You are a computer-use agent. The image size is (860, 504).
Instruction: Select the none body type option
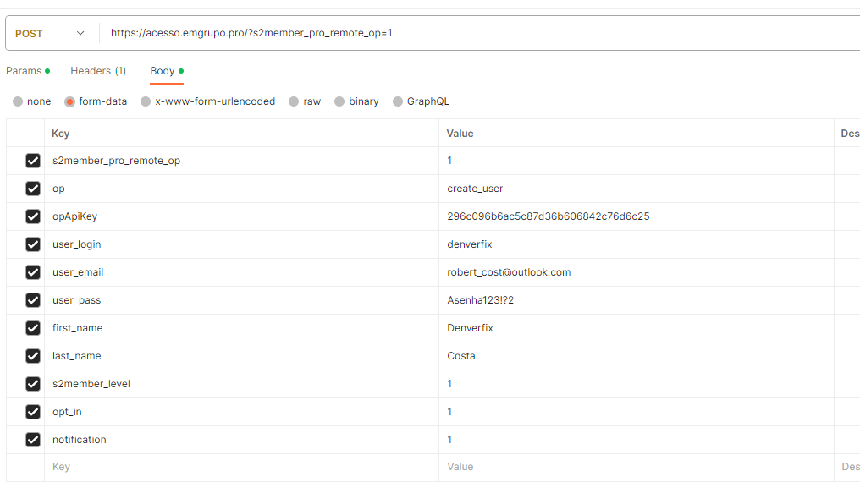(19, 101)
